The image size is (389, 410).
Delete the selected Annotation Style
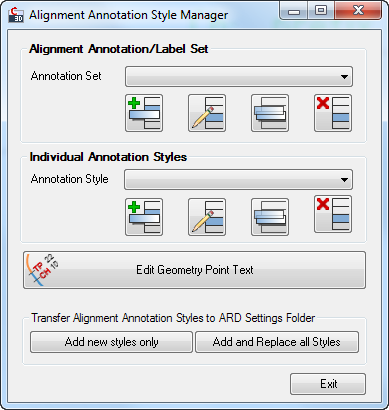tap(333, 214)
